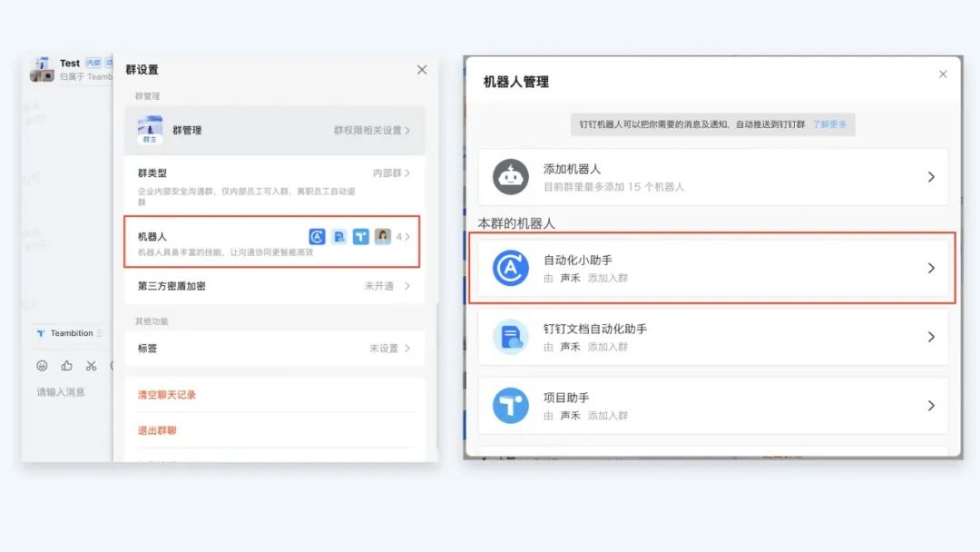Open the 机器人 row in group settings
This screenshot has height=552, width=980.
(272, 242)
